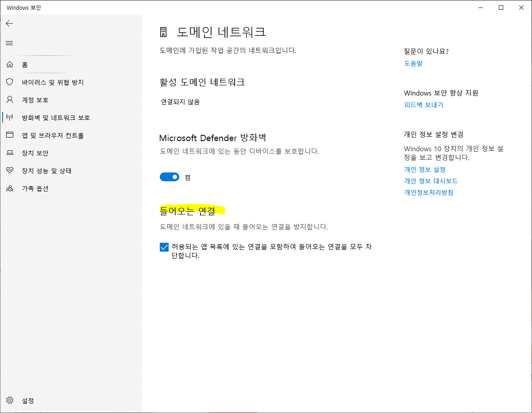Open 바이러스 및 위협 방지 section

(53, 82)
